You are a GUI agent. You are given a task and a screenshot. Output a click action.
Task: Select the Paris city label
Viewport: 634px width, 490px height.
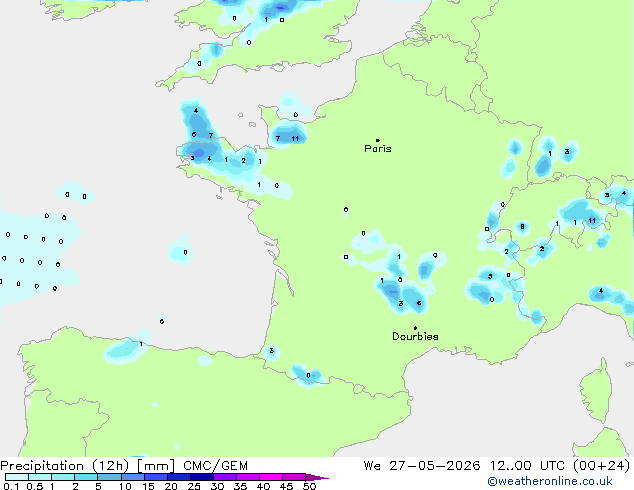click(378, 148)
